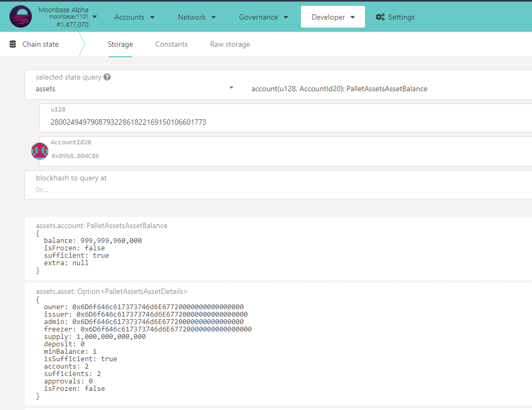Viewport: 532px width, 410px height.
Task: Open the AccountId20 address selector 0xB9b8…804CBb
Action: (x=286, y=152)
